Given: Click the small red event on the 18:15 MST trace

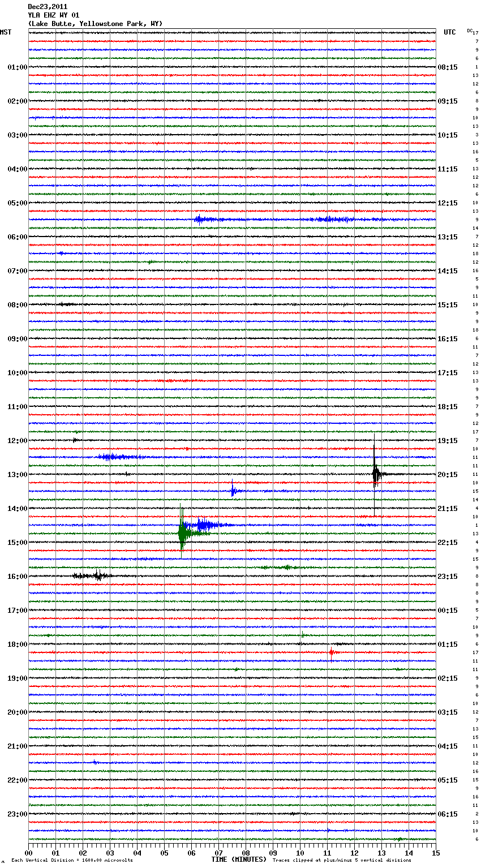Looking at the screenshot, I should point(332,652).
